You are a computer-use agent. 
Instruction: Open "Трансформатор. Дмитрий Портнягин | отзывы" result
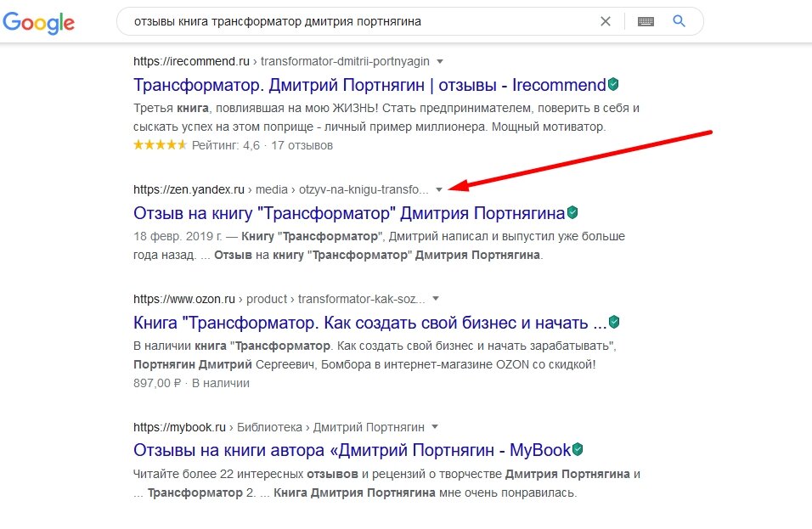click(369, 85)
